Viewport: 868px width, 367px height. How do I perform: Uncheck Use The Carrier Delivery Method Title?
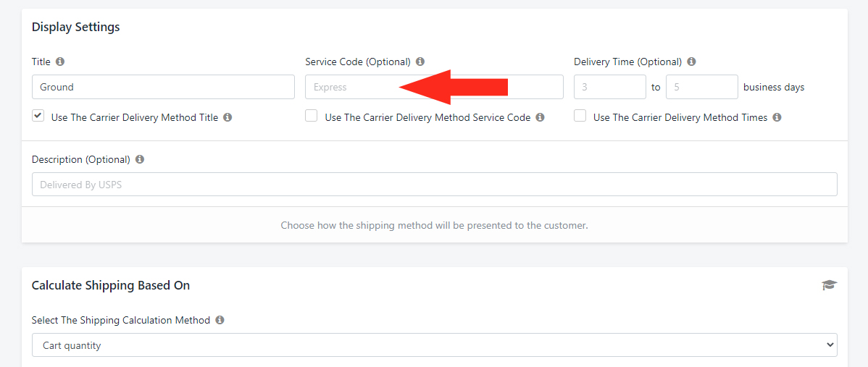coord(38,116)
